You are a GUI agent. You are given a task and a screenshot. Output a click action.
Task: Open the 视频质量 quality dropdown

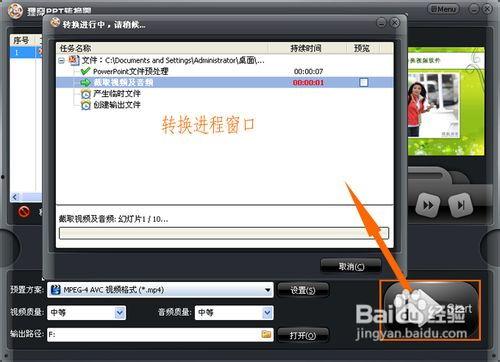pos(87,313)
